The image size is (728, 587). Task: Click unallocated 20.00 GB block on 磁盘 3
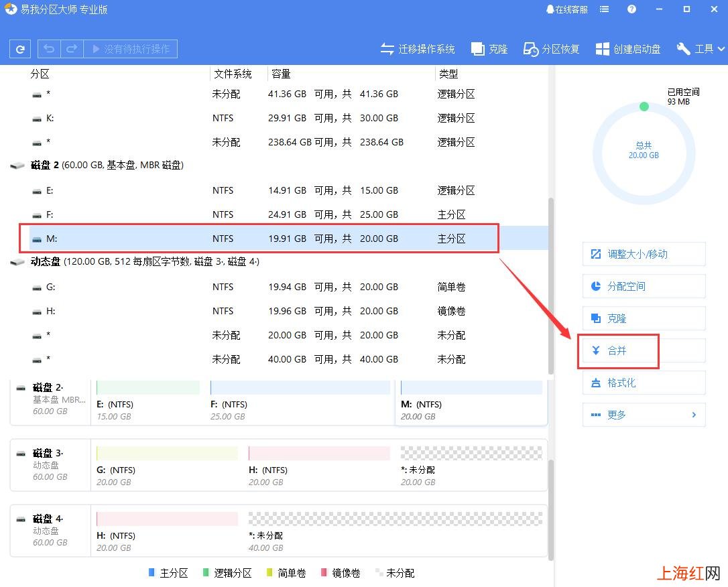[471, 466]
